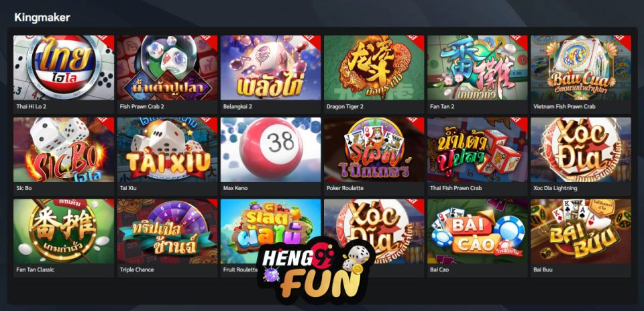The image size is (644, 311).
Task: Open the Dragon Tiger 2 game image
Action: coord(374,67)
